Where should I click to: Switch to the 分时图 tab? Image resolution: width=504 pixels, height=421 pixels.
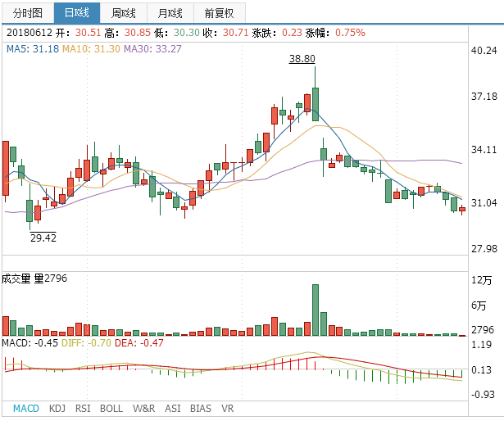(27, 13)
